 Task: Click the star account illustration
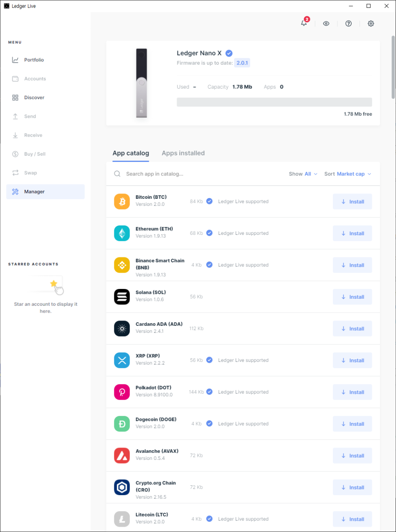click(47, 285)
